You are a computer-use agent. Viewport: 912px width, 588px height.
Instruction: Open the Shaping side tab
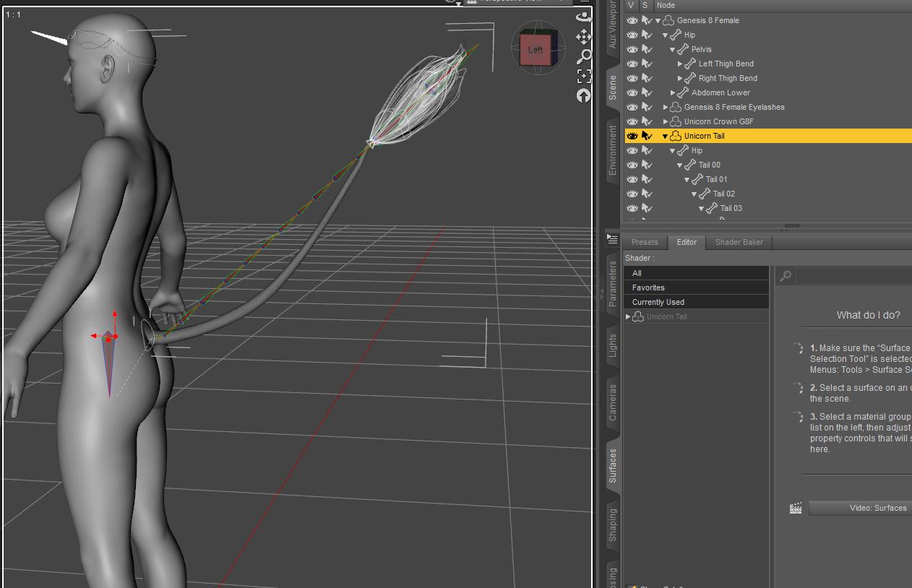tap(613, 525)
